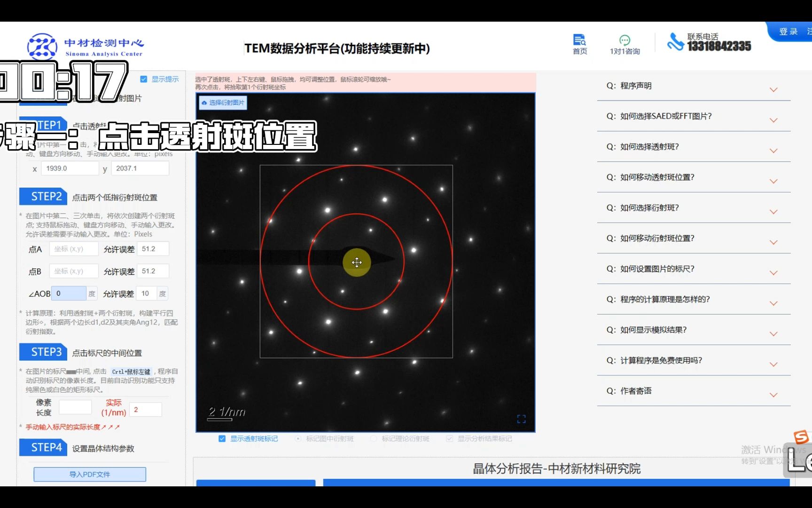Uncheck 显示分析结果标记 option
The image size is (812, 508).
(449, 438)
